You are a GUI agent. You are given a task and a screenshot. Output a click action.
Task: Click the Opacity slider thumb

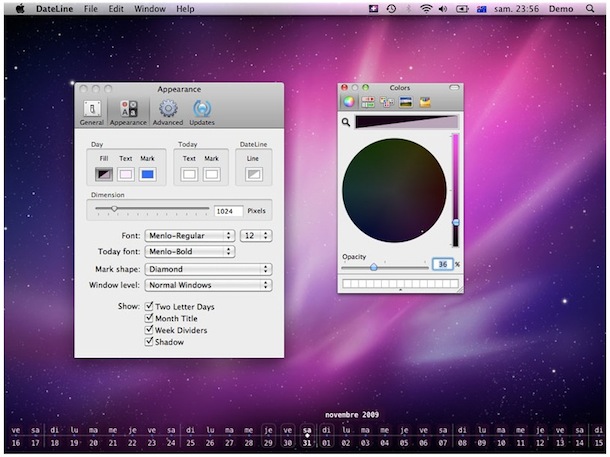point(373,267)
